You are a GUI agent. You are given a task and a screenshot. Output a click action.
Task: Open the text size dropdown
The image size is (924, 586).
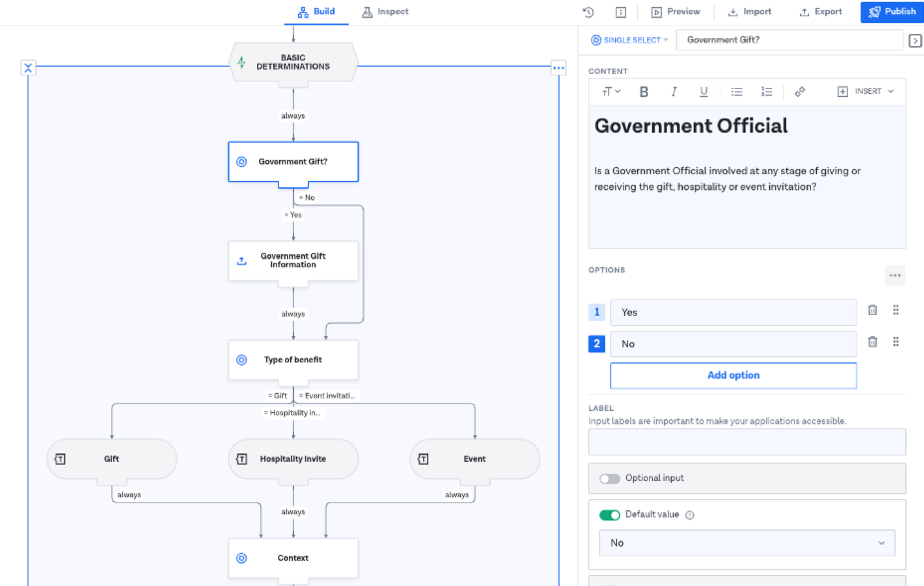click(611, 92)
